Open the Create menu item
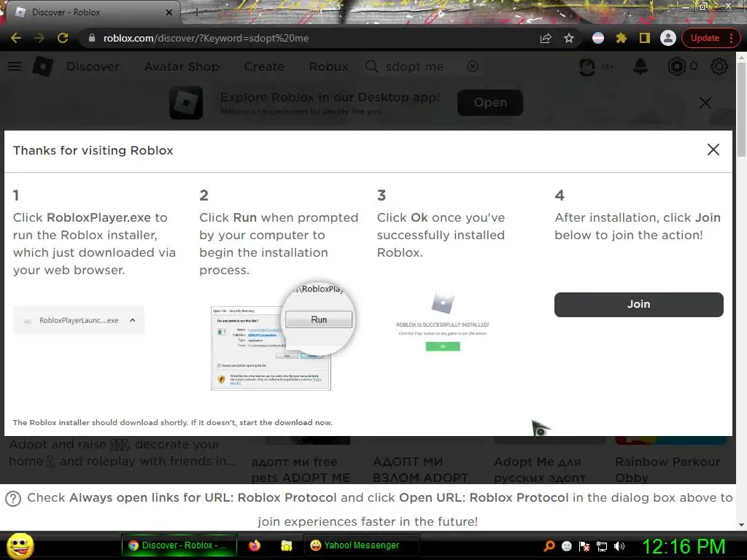 point(264,66)
